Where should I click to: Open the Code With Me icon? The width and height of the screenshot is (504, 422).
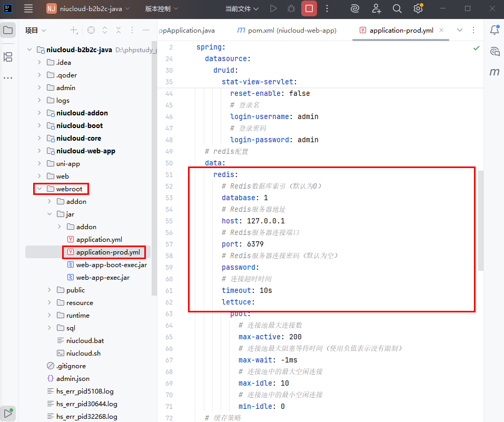click(377, 8)
